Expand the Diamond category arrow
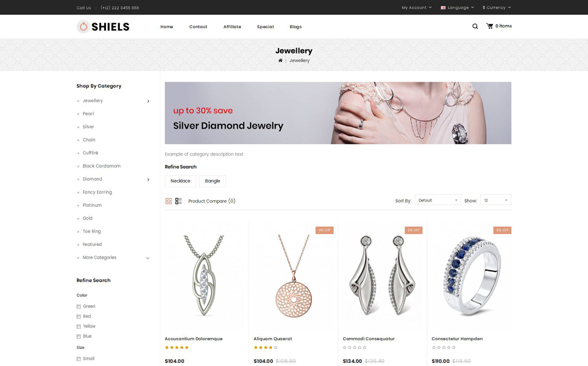 [148, 179]
